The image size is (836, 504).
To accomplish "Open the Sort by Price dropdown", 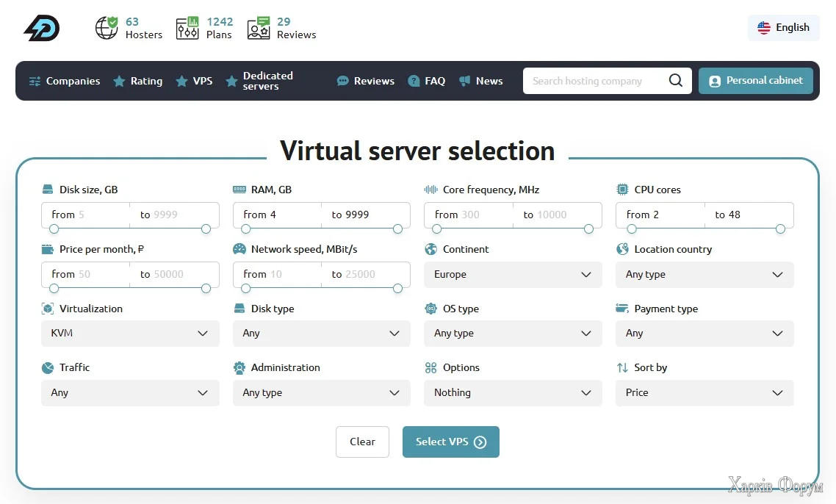I will 704,393.
